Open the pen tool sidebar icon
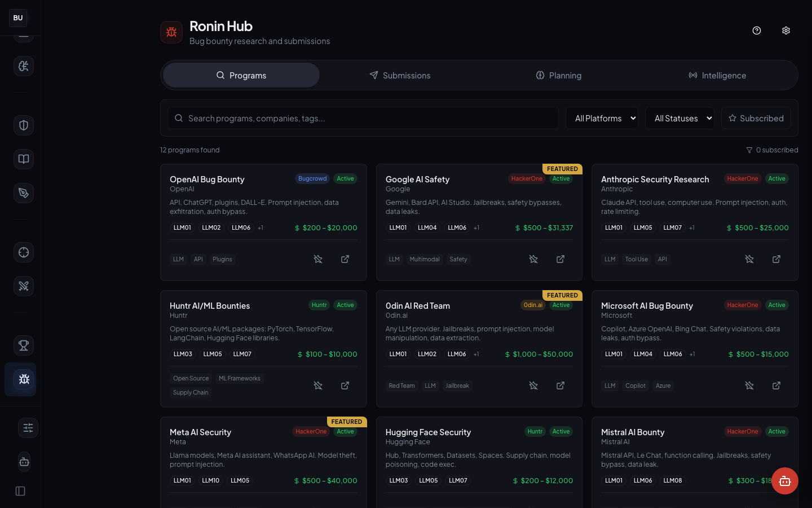Screen dimensions: 812x508 click(x=24, y=193)
